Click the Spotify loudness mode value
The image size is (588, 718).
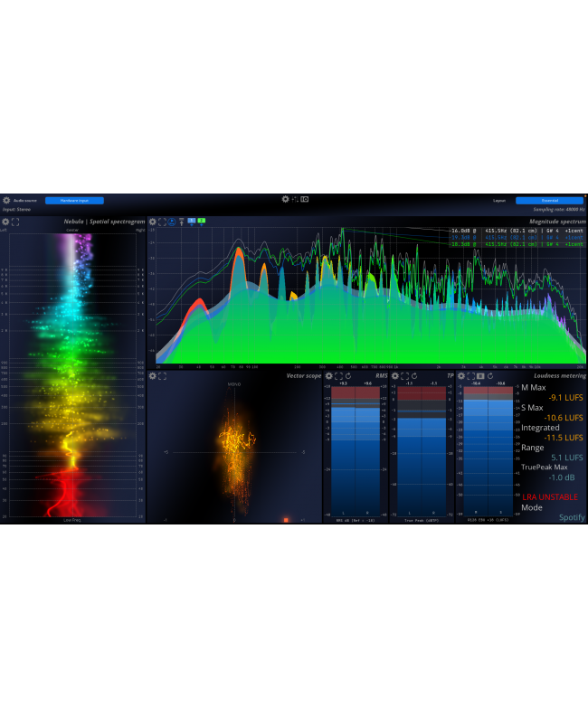572,517
